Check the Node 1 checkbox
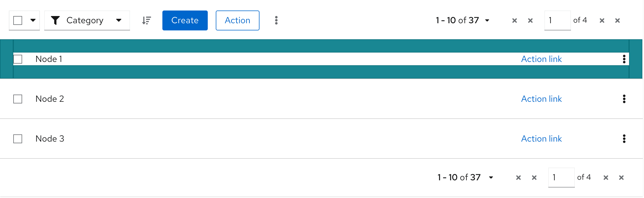The width and height of the screenshot is (644, 198). (18, 59)
